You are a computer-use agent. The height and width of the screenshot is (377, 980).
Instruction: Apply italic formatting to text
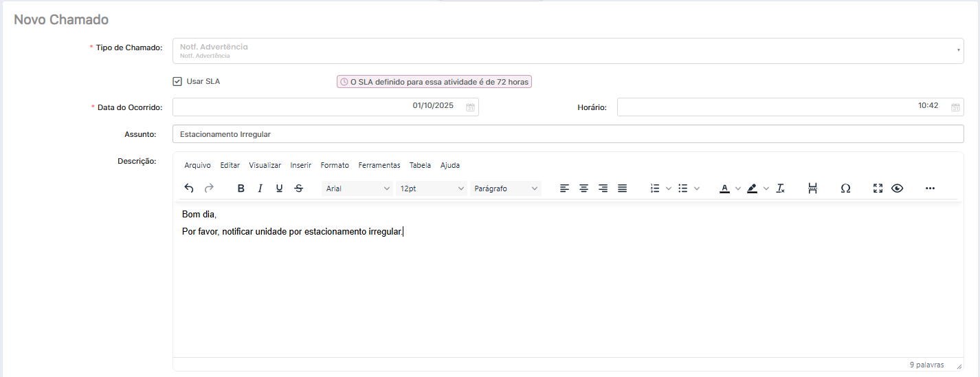point(260,188)
